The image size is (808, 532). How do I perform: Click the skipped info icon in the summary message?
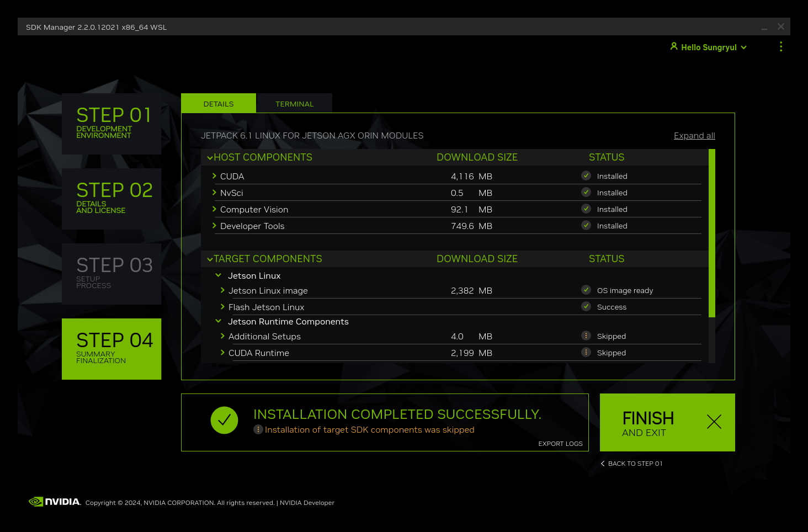point(258,429)
